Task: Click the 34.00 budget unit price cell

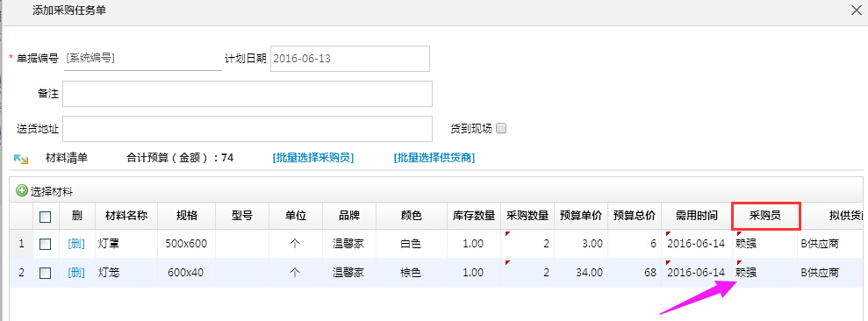Action: (581, 272)
